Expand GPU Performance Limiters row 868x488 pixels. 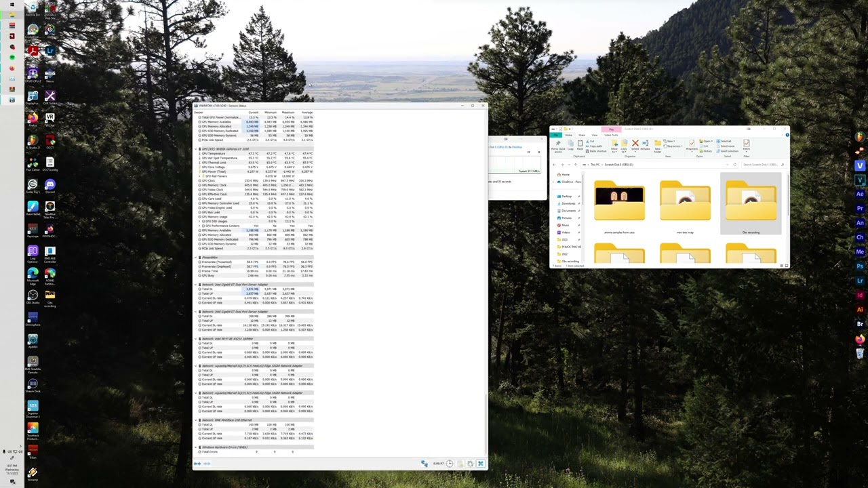199,226
